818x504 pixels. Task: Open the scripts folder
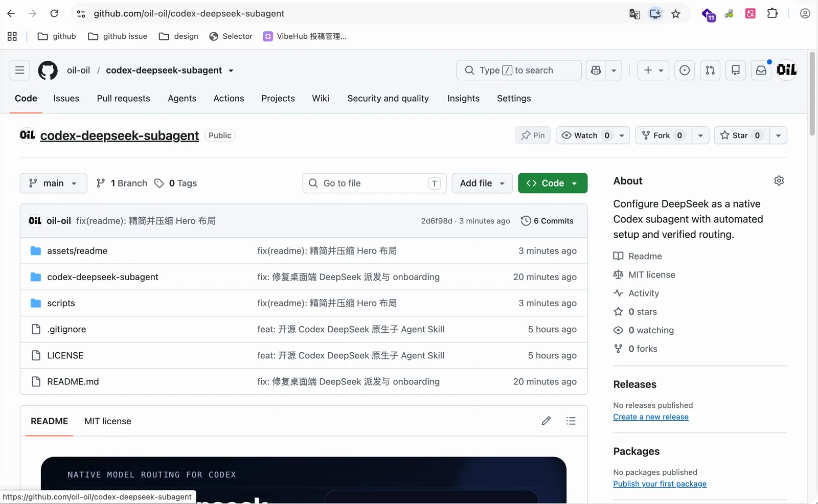click(61, 303)
